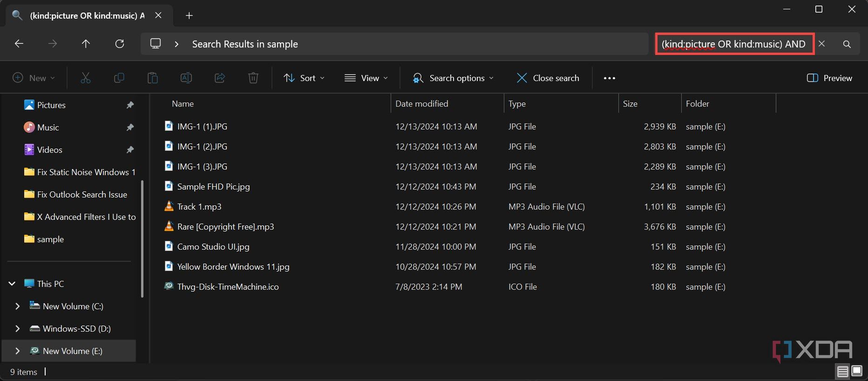The height and width of the screenshot is (381, 868).
Task: Unpin Videos using its pin icon
Action: pyautogui.click(x=130, y=150)
